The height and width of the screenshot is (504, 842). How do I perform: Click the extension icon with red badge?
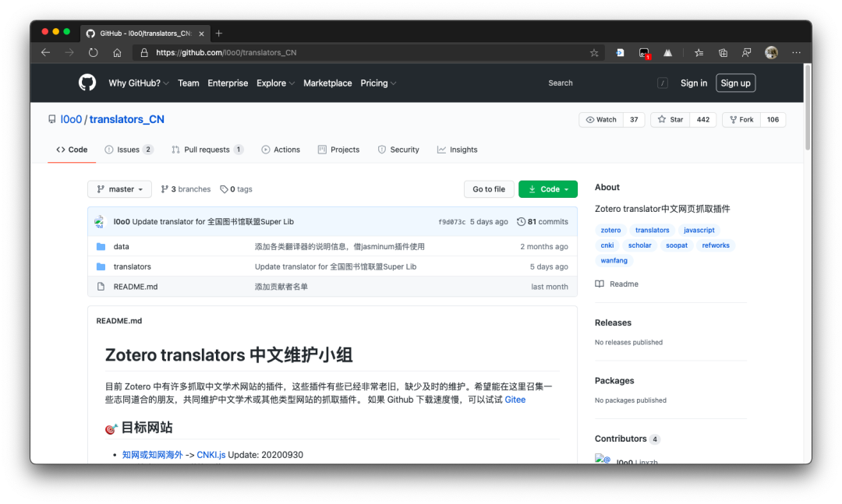[644, 53]
